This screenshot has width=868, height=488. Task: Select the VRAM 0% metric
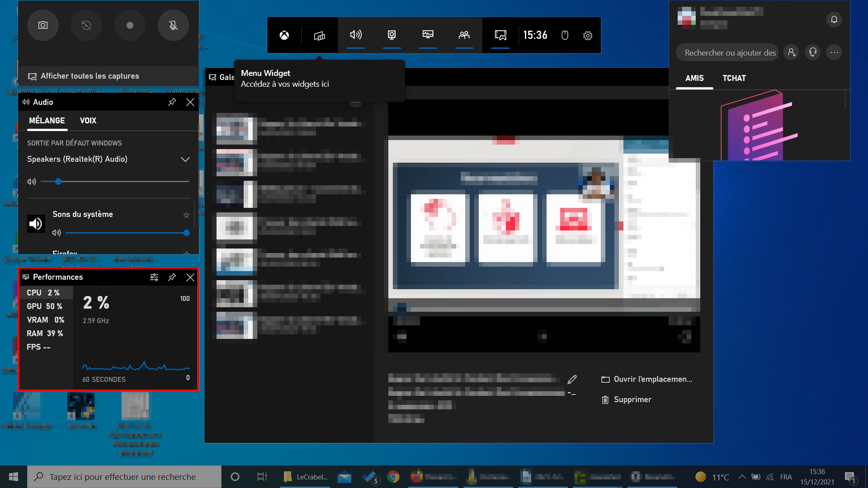(x=47, y=320)
